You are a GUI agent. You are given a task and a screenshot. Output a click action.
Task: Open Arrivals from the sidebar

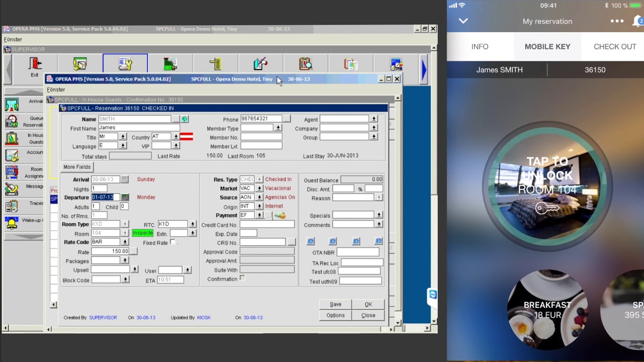12,104
